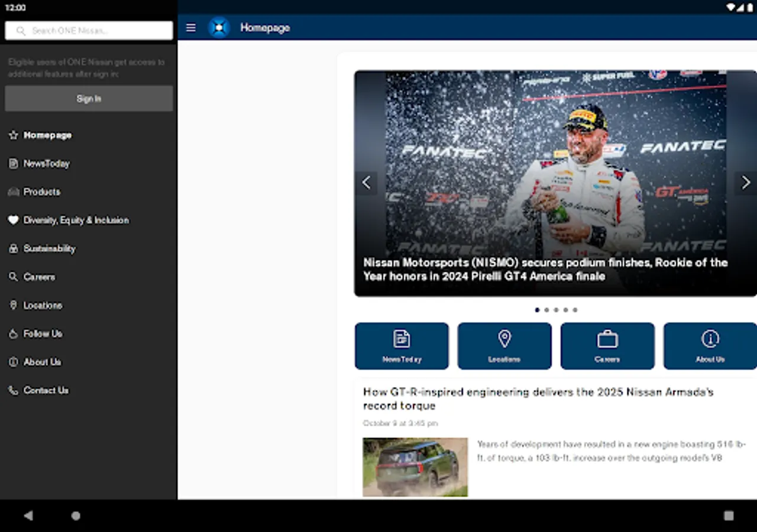Click the ONE Nissan logo icon
This screenshot has height=532, width=757.
[x=219, y=28]
